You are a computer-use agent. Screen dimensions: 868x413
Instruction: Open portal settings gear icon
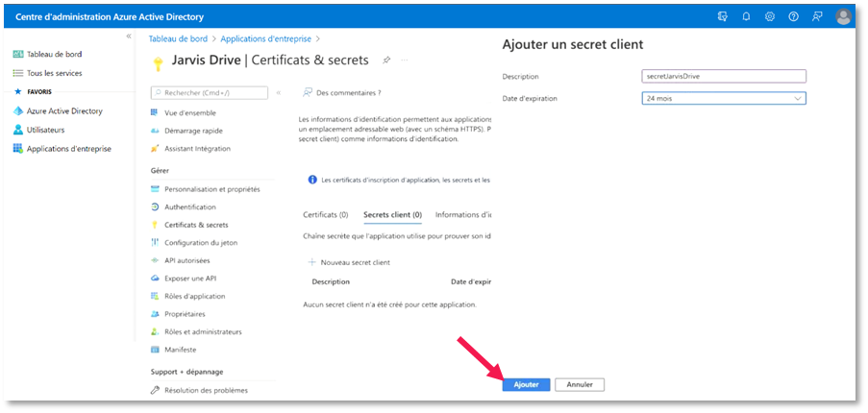pos(769,16)
